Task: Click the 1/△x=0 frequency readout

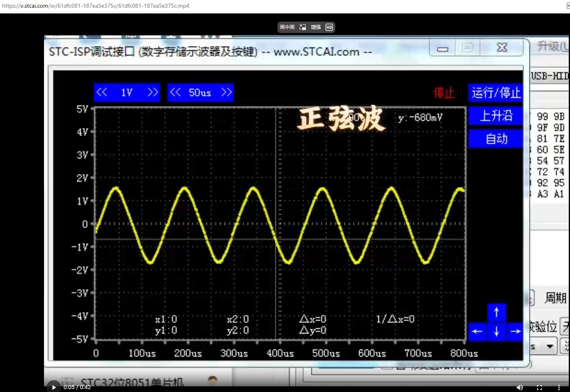Action: pos(395,319)
